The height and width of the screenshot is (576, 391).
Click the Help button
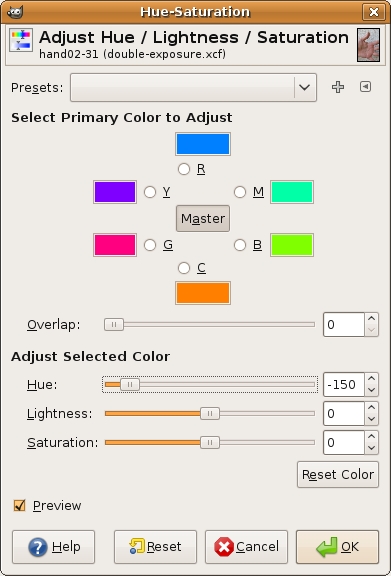pos(53,547)
